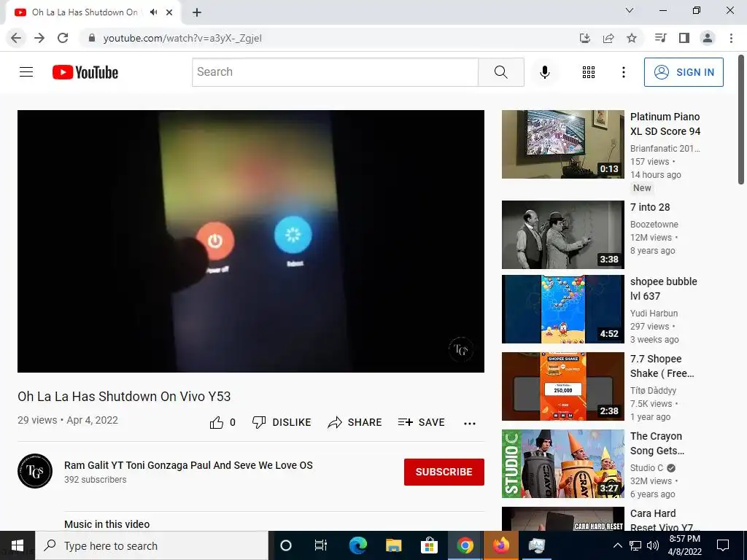Open Cortana circle icon on taskbar
This screenshot has width=747, height=560.
coord(286,545)
